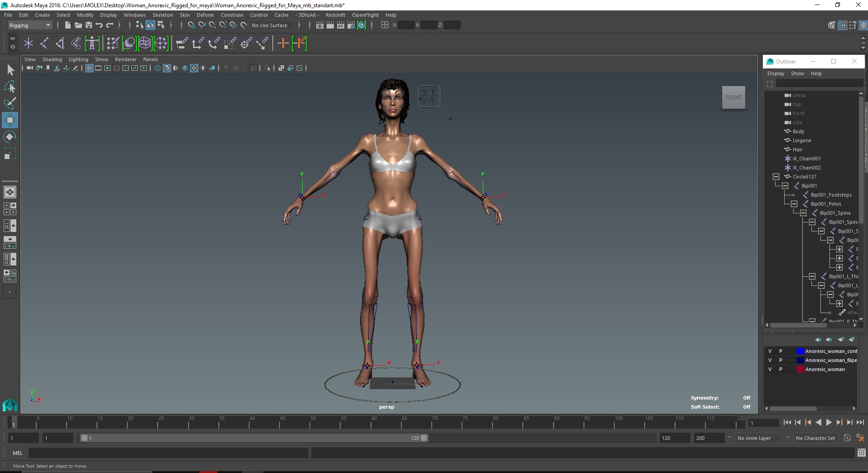Click the Outliner search field
This screenshot has height=473, width=868.
819,83
